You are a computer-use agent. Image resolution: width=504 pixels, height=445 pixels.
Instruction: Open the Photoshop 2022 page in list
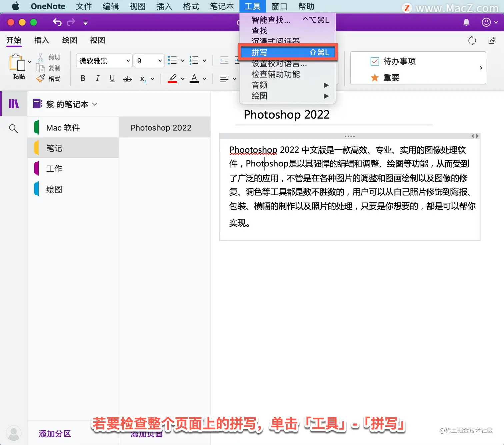click(165, 128)
